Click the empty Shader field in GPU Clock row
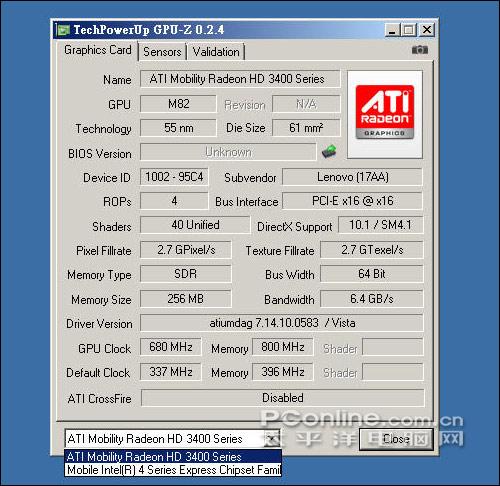This screenshot has width=500, height=486. pyautogui.click(x=393, y=347)
